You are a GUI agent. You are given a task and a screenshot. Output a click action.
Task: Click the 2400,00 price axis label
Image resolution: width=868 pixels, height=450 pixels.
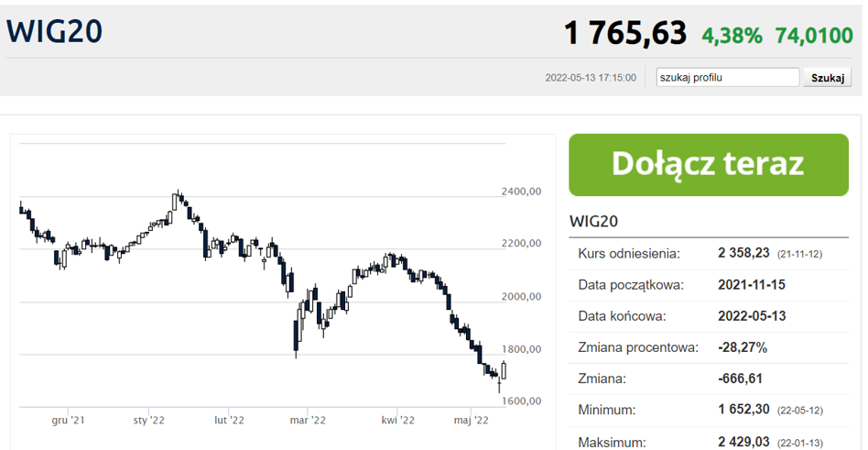522,192
